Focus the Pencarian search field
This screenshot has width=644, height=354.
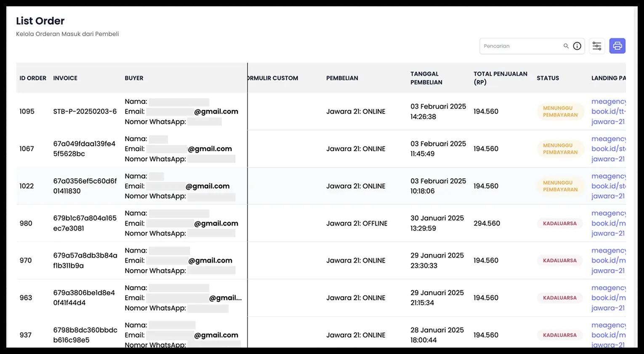coord(522,46)
